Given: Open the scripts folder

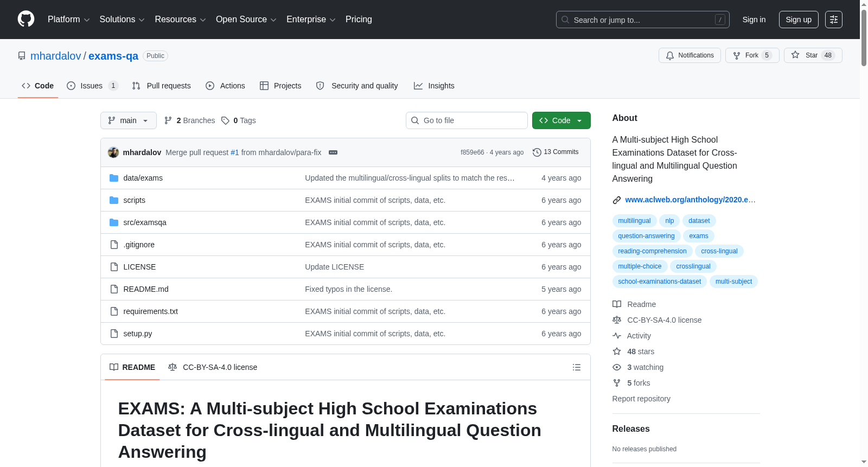Looking at the screenshot, I should 134,200.
